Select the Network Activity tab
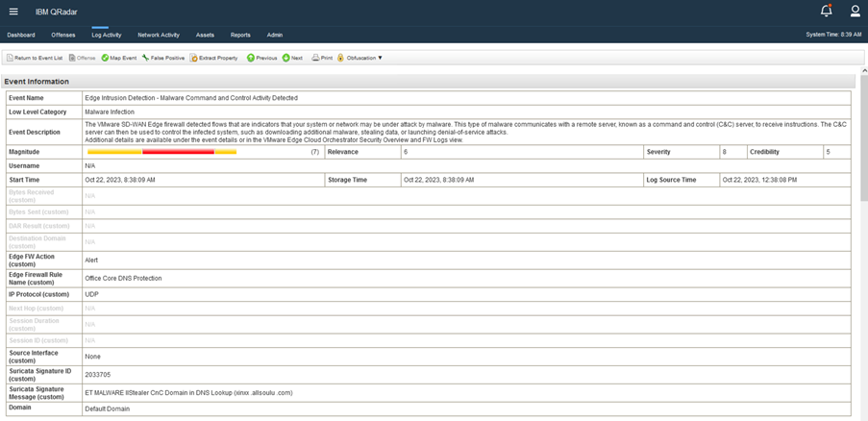The width and height of the screenshot is (868, 421). point(159,35)
